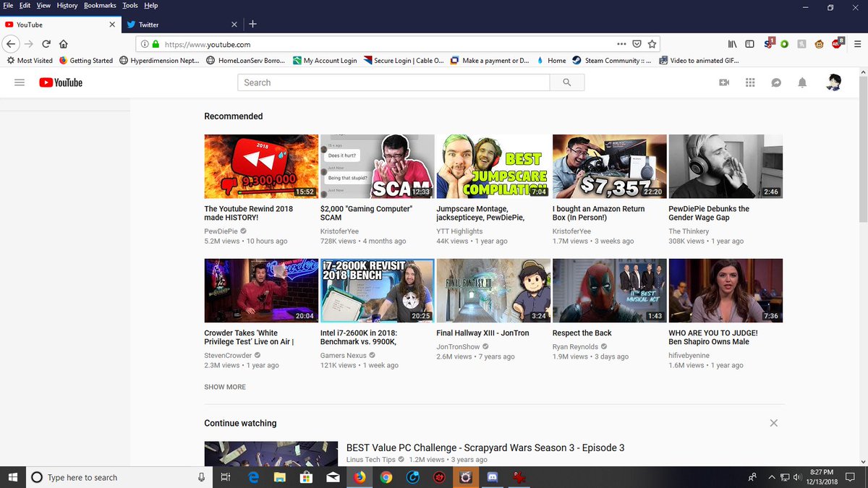Open the Final Hallway XIII thumbnail
This screenshot has width=868, height=488.
coord(493,291)
